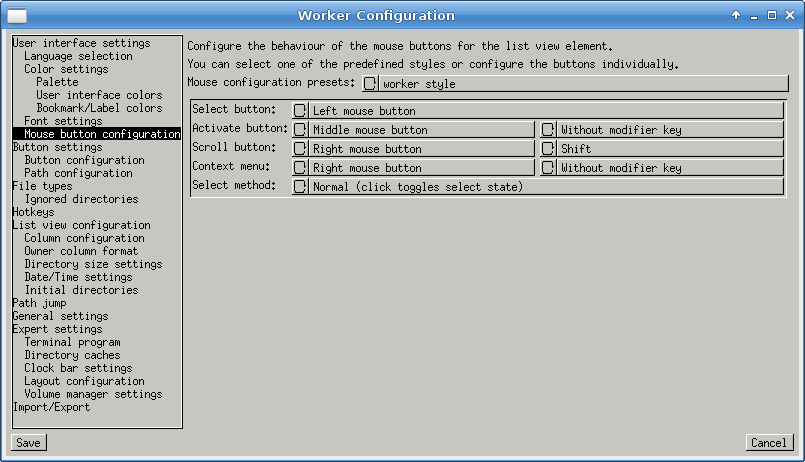
Task: Open the Activate button mouse dropdown
Action: tap(421, 130)
